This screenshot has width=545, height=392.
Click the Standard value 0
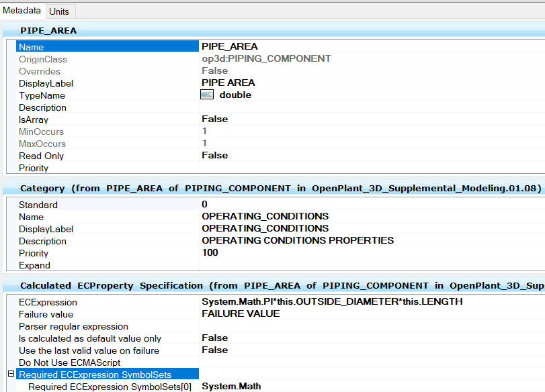(204, 204)
